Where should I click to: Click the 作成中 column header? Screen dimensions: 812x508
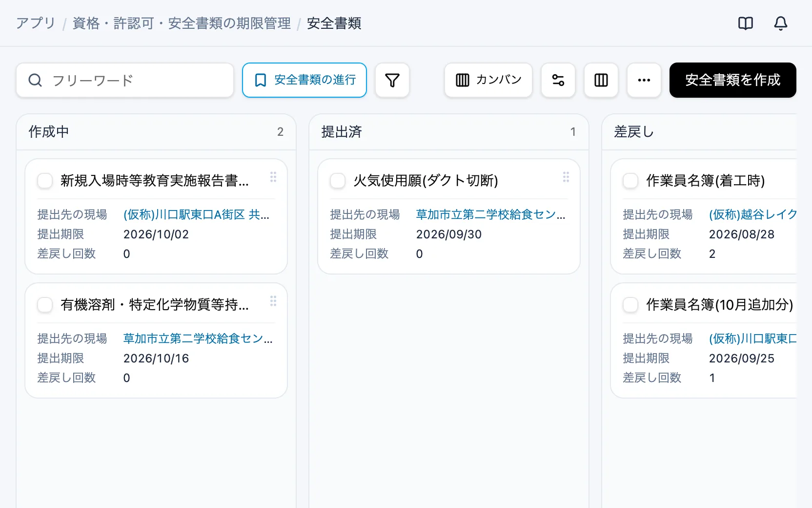[156, 132]
